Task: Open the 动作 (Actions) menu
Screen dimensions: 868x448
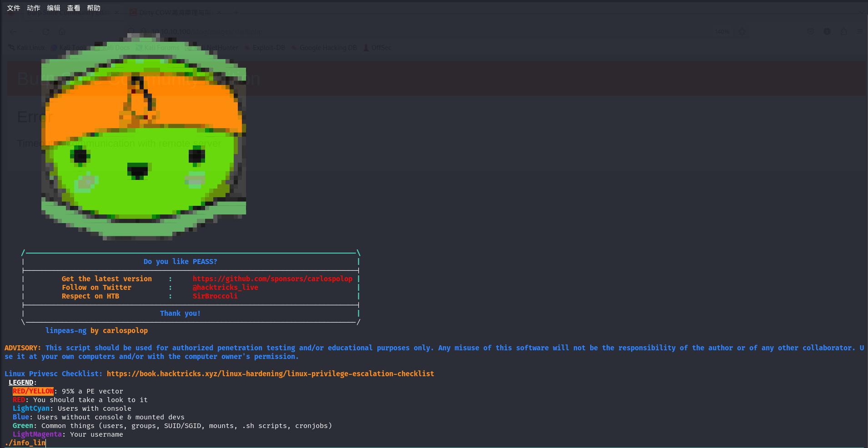Action: (34, 8)
